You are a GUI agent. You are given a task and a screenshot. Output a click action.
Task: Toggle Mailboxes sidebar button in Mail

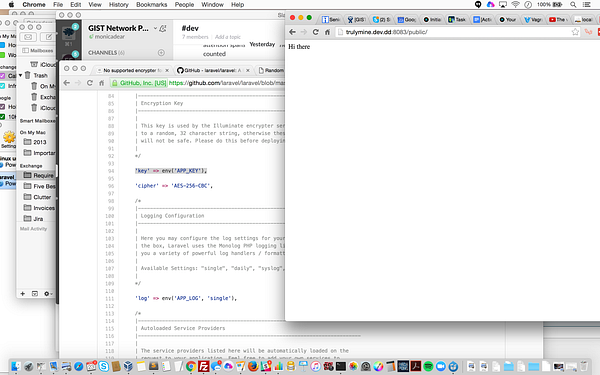coord(38,51)
